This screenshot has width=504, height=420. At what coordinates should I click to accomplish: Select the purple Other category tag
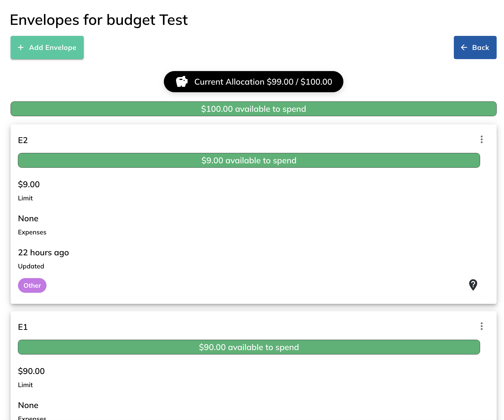pos(32,285)
